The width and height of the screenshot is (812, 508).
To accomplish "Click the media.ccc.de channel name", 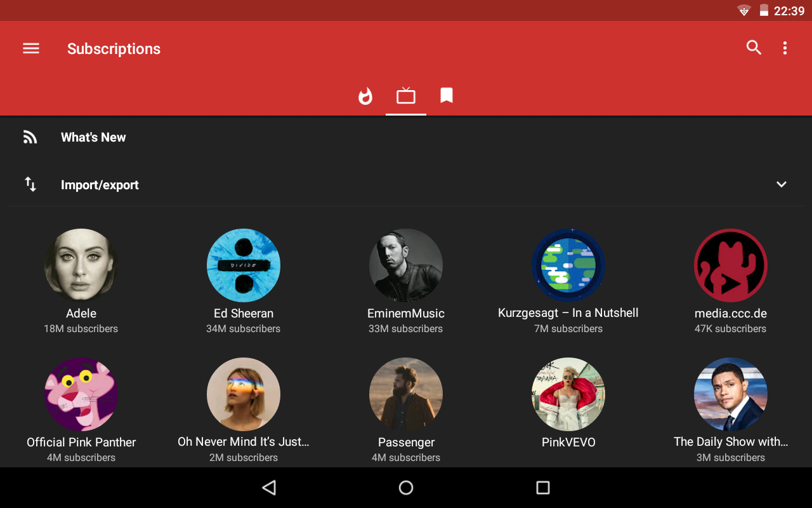I will tap(731, 313).
